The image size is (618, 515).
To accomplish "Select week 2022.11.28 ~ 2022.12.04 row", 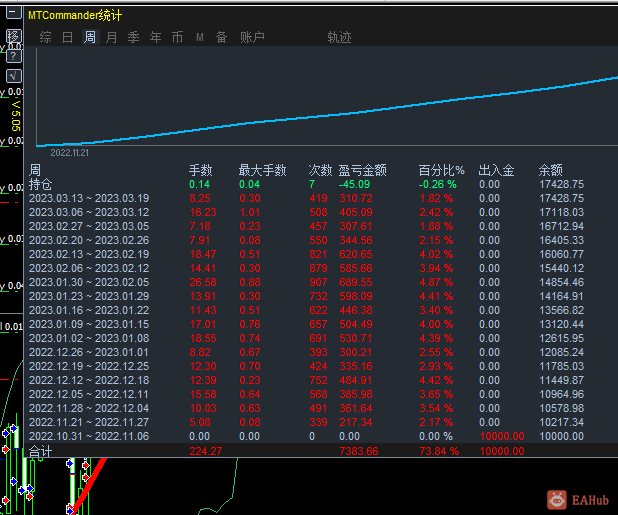I will pyautogui.click(x=306, y=408).
